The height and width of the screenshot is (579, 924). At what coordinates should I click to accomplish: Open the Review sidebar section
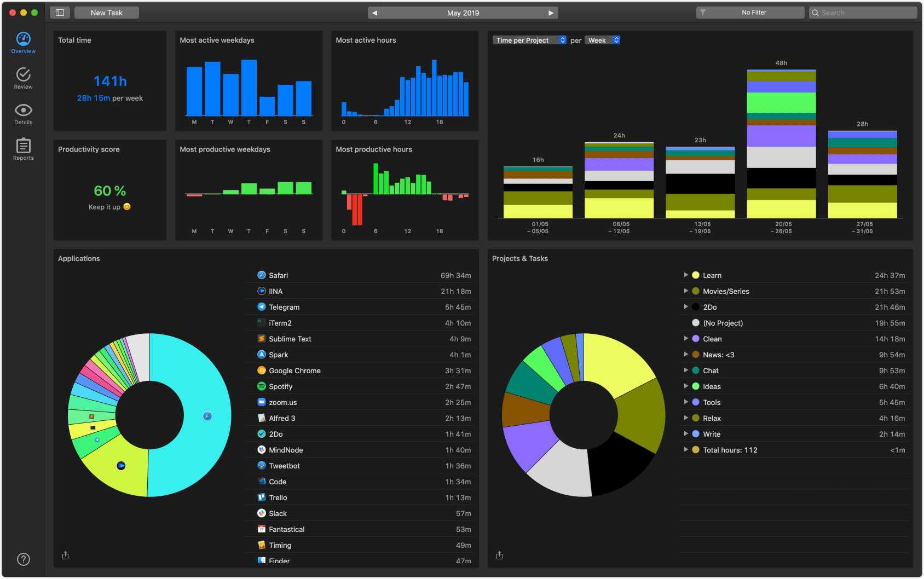23,78
